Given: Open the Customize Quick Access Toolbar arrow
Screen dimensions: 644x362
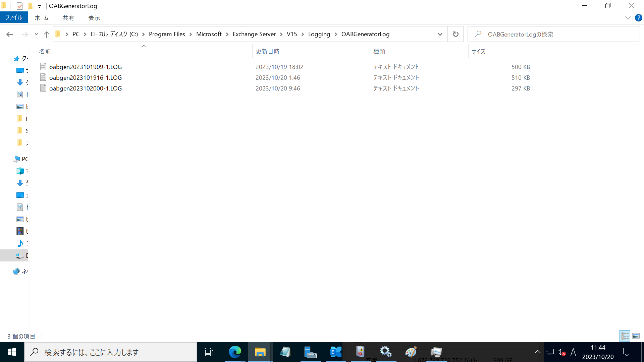Looking at the screenshot, I should pyautogui.click(x=39, y=6).
